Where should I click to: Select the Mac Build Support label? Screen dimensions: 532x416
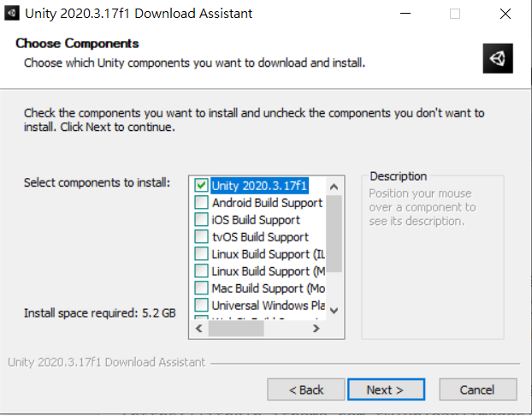pos(269,288)
